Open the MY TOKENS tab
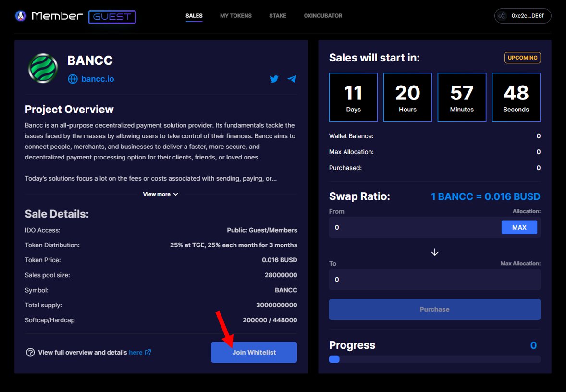566x392 pixels. coord(236,16)
